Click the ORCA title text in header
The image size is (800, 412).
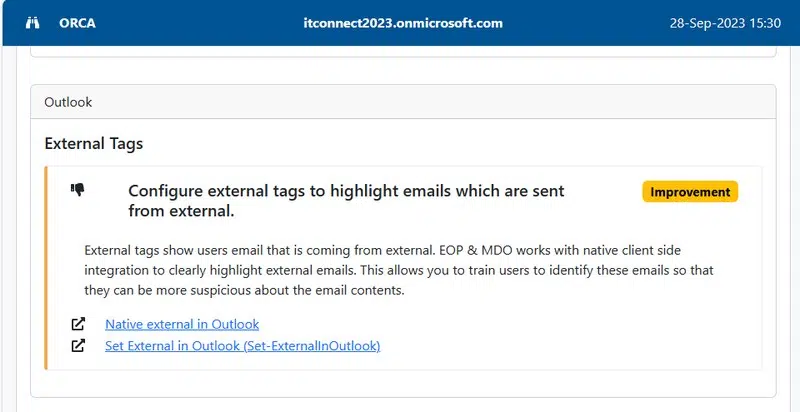click(x=76, y=23)
